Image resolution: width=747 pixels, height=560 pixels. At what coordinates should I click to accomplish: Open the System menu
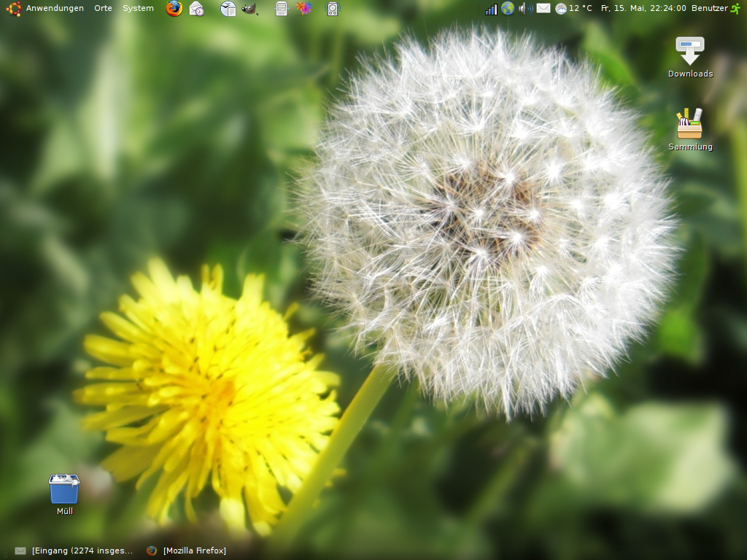pyautogui.click(x=137, y=8)
